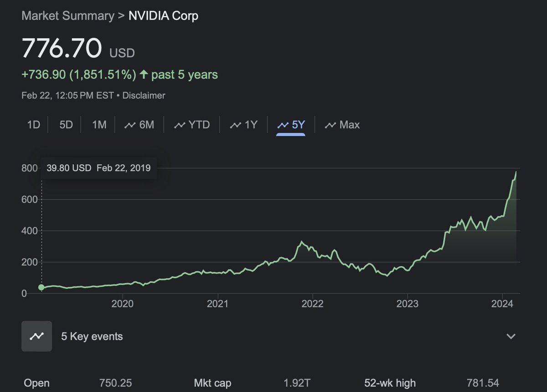Click the 5 Key events label

point(92,337)
